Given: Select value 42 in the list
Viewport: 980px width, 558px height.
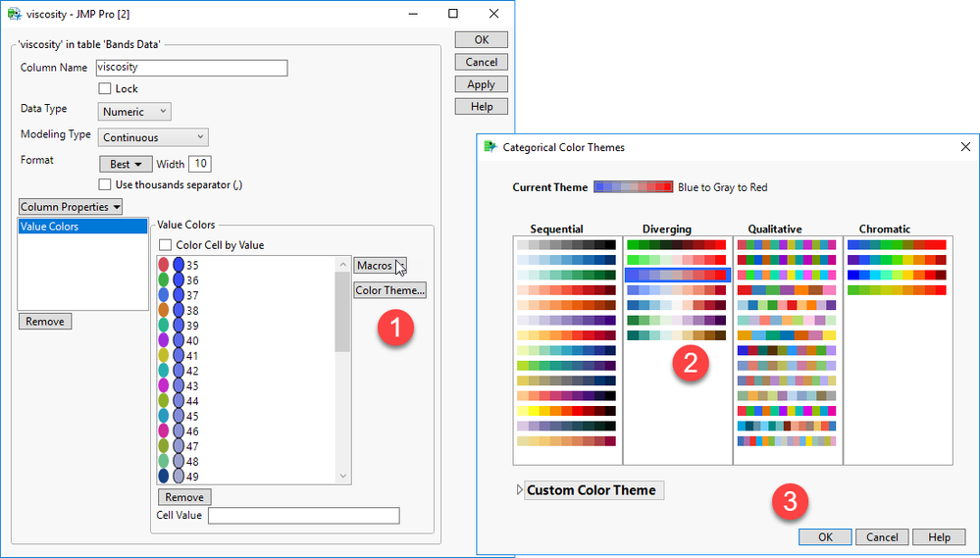Looking at the screenshot, I should (192, 371).
